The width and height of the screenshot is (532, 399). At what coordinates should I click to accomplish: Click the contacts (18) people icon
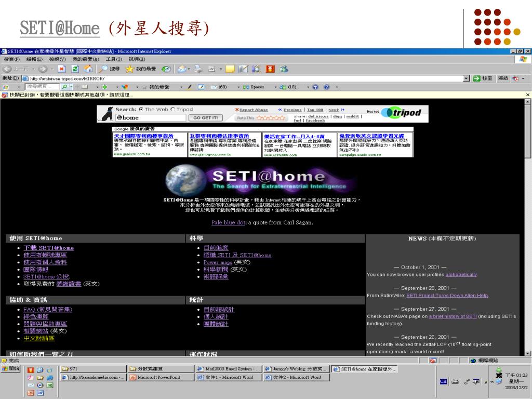283,87
